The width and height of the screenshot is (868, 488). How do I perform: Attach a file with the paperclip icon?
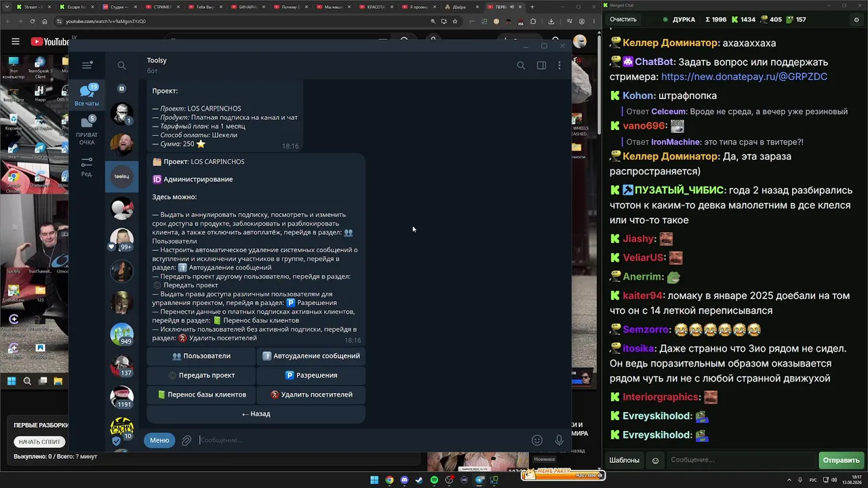point(186,441)
